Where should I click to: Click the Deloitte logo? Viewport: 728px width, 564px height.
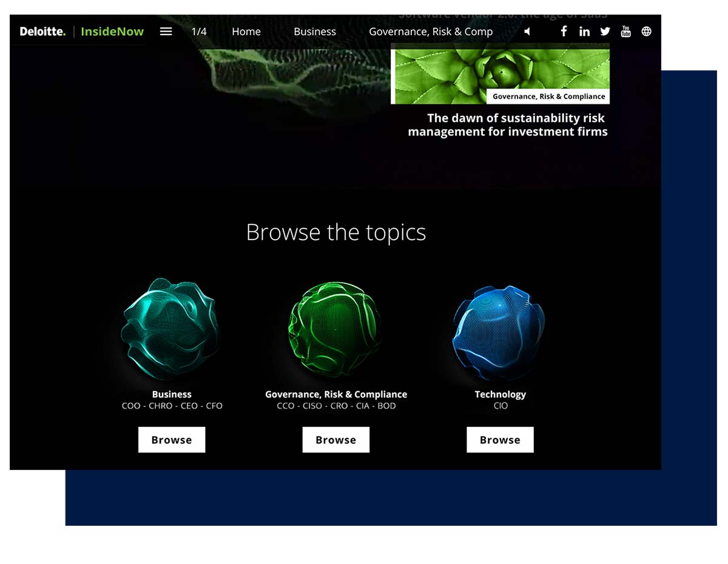click(x=42, y=32)
